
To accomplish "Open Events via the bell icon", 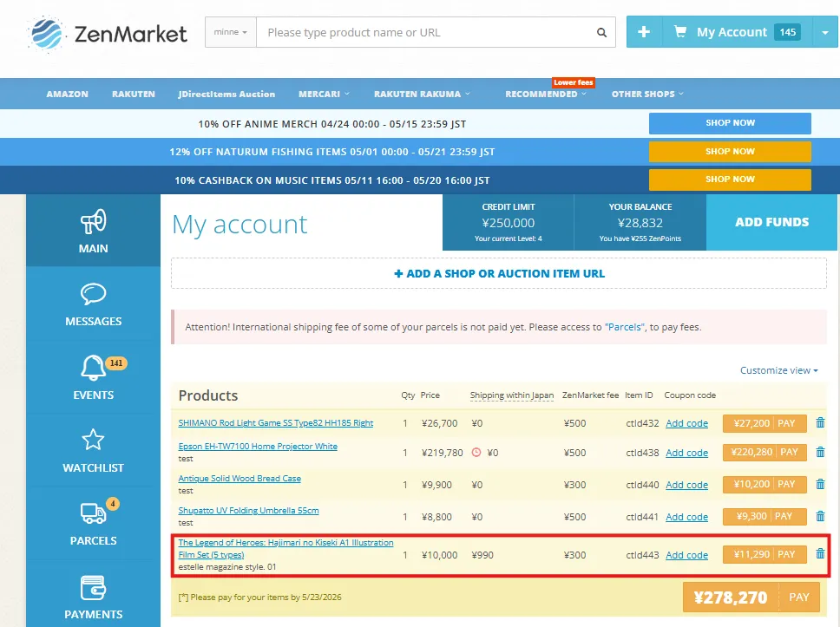I will tap(93, 368).
